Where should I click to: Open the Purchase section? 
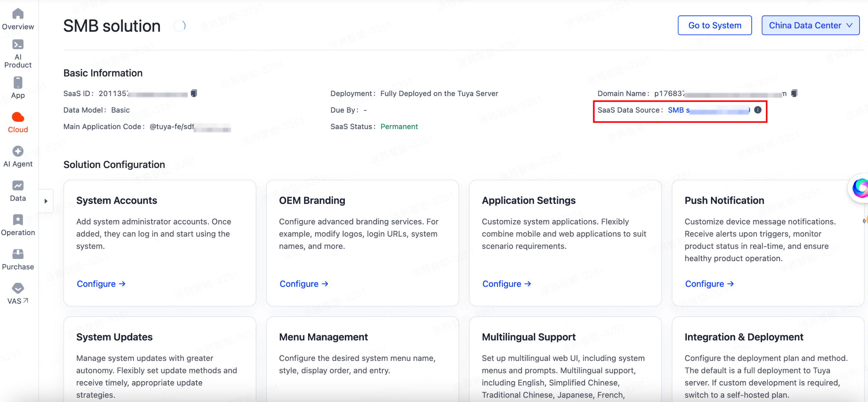coord(18,254)
